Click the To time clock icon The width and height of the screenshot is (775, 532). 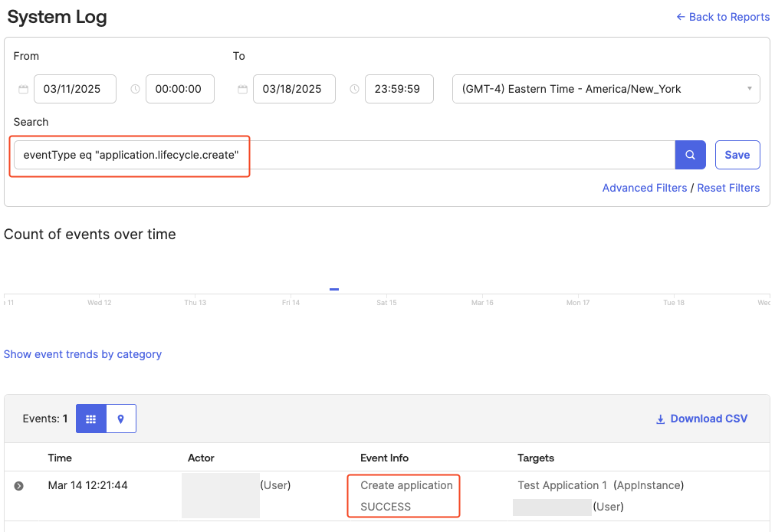pos(354,89)
